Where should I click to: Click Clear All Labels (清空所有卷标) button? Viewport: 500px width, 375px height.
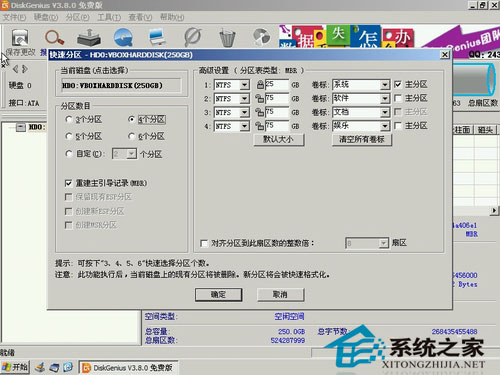coord(362,140)
